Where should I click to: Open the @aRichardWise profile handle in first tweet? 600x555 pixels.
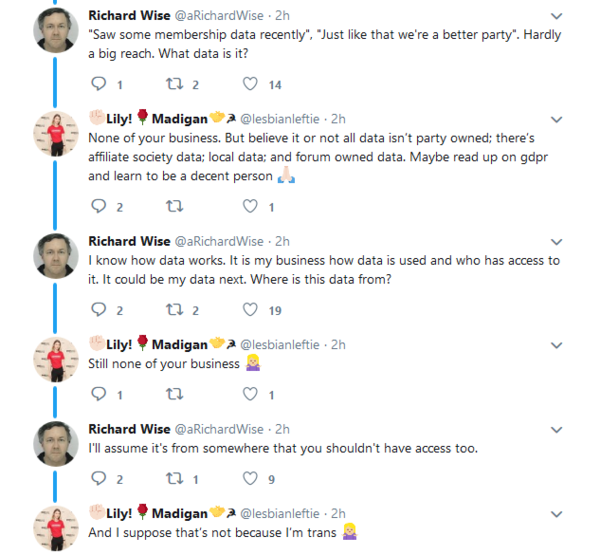219,17
